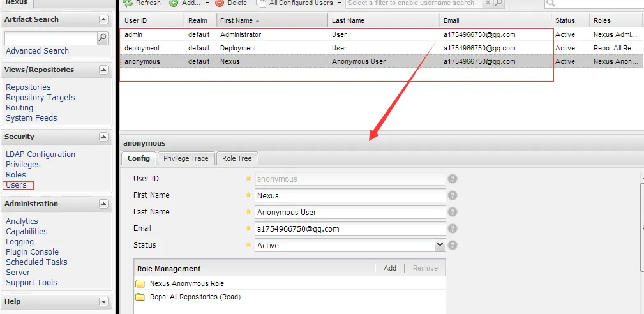Click the username search magnifier icon
This screenshot has height=314, width=644.
(498, 3)
